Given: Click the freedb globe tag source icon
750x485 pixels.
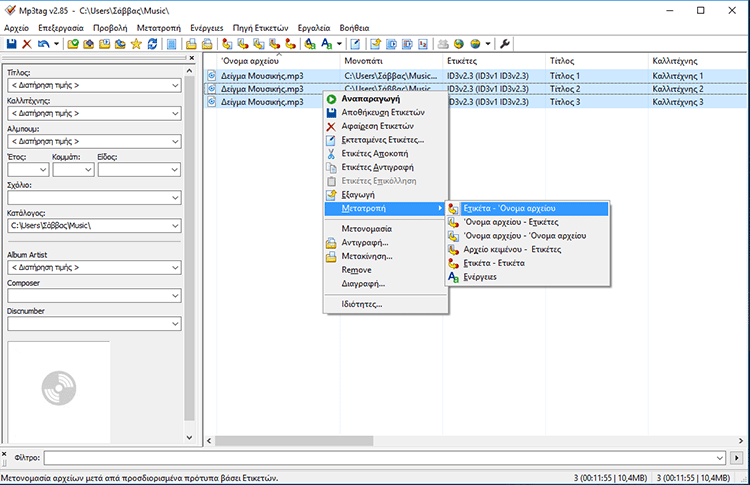Looking at the screenshot, I should [x=459, y=44].
